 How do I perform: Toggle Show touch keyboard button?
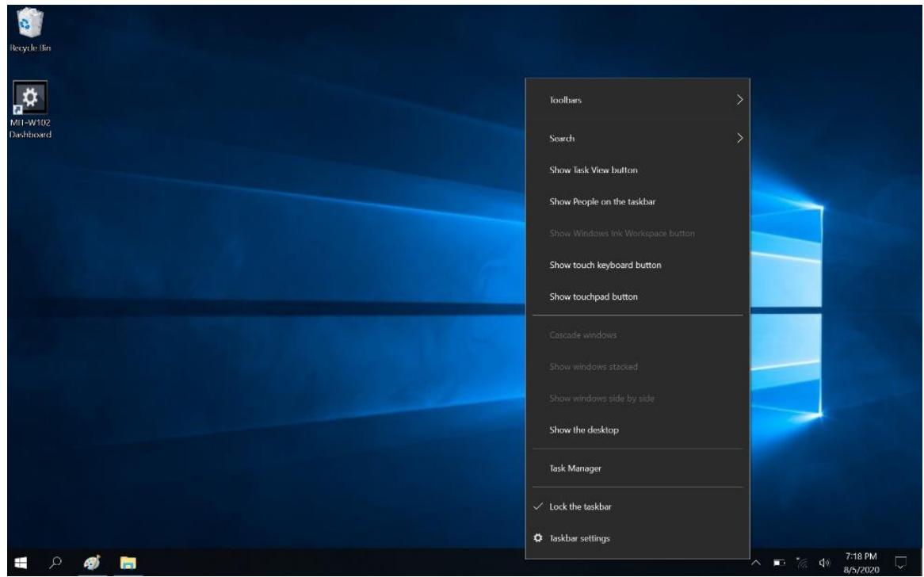pyautogui.click(x=605, y=265)
